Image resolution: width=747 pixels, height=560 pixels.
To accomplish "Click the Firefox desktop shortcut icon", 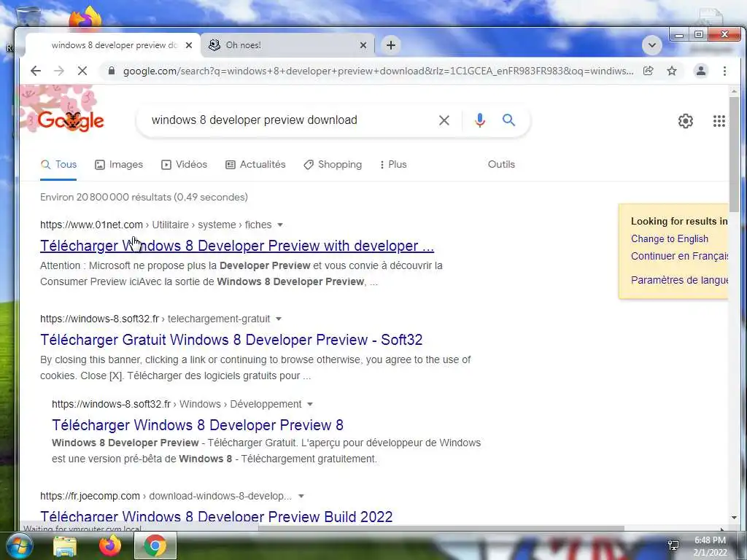I will pyautogui.click(x=86, y=18).
